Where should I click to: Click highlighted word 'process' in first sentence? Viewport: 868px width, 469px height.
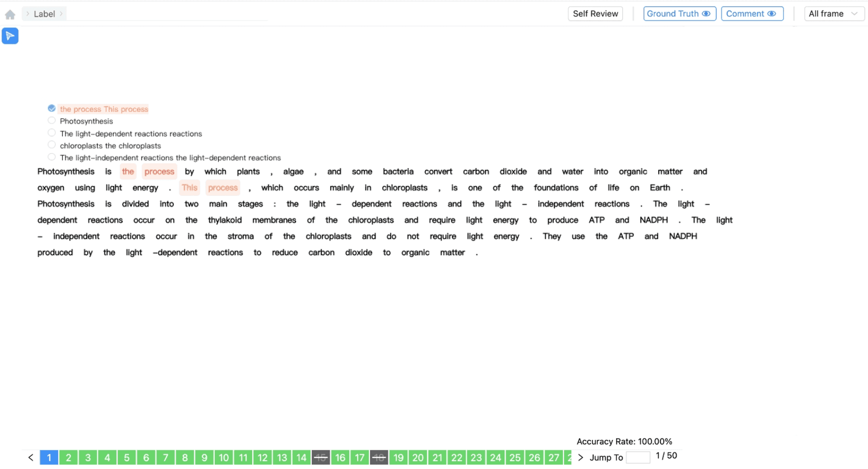159,172
